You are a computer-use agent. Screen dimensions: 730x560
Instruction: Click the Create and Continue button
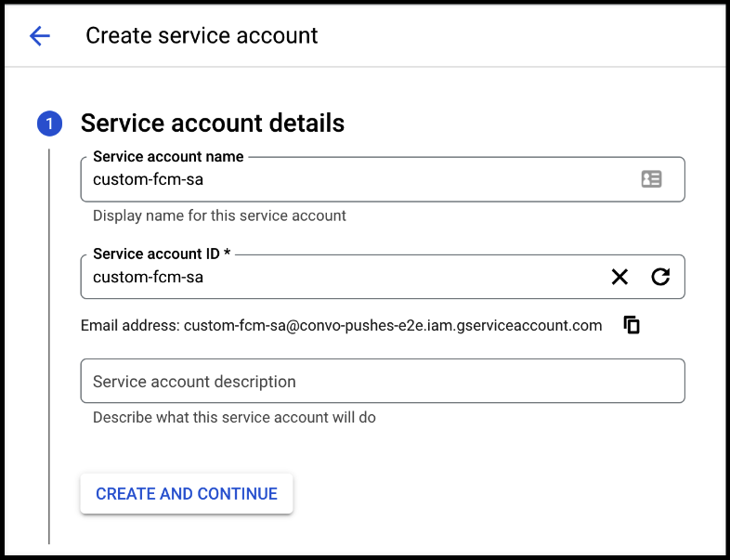(x=187, y=493)
